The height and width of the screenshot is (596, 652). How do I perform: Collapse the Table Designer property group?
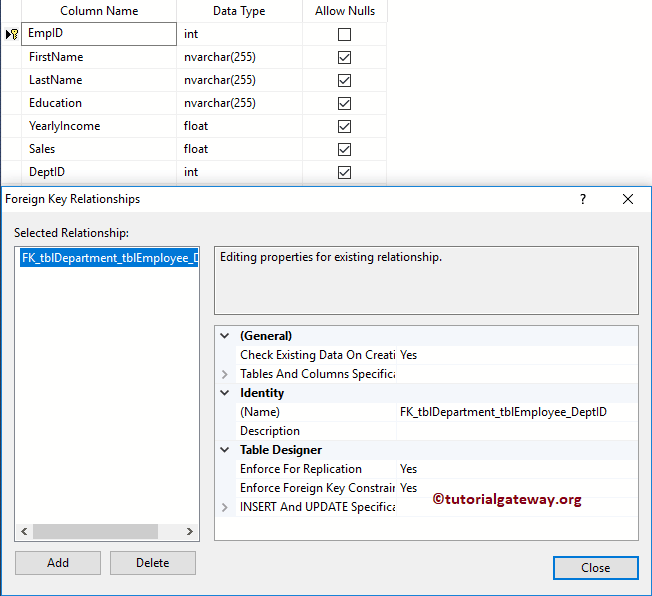[x=225, y=450]
